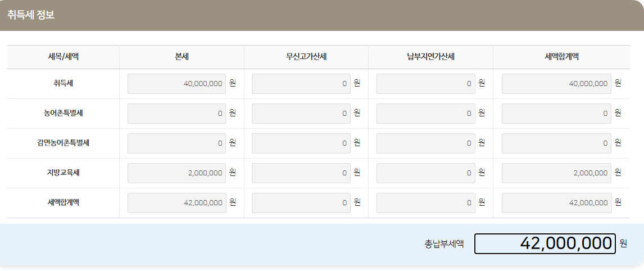Image resolution: width=644 pixels, height=271 pixels.
Task: Click the 지방교육세 무신고가산세 field
Action: (301, 173)
